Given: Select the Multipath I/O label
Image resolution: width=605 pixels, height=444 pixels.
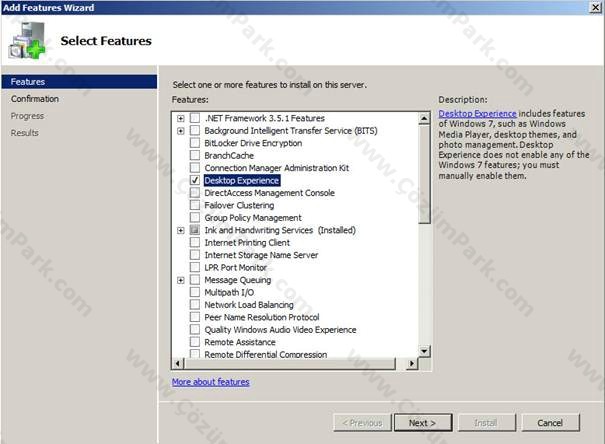Looking at the screenshot, I should [x=229, y=292].
